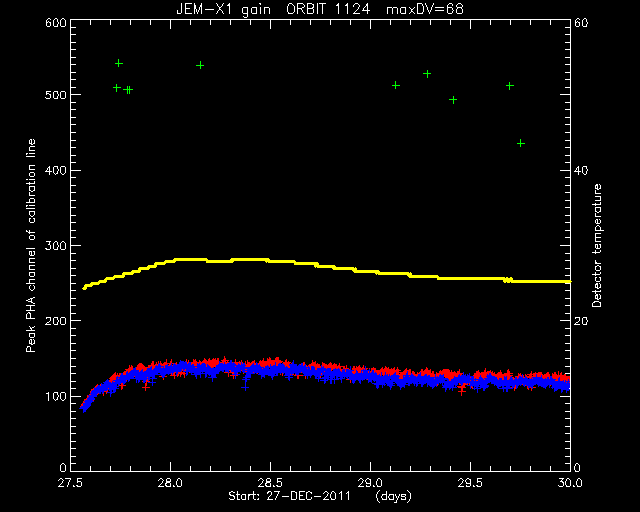Click the red outlier cross near 27.87 days
This screenshot has height=512, width=640.
(x=146, y=386)
